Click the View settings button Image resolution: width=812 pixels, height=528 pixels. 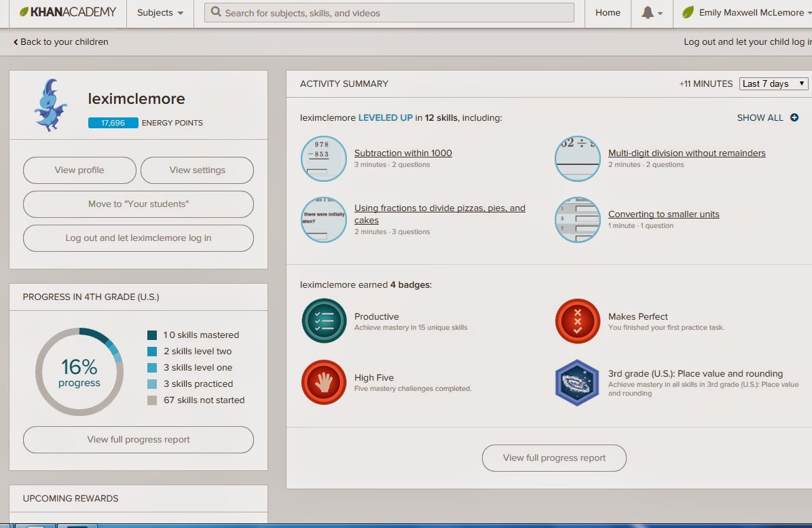(x=198, y=170)
